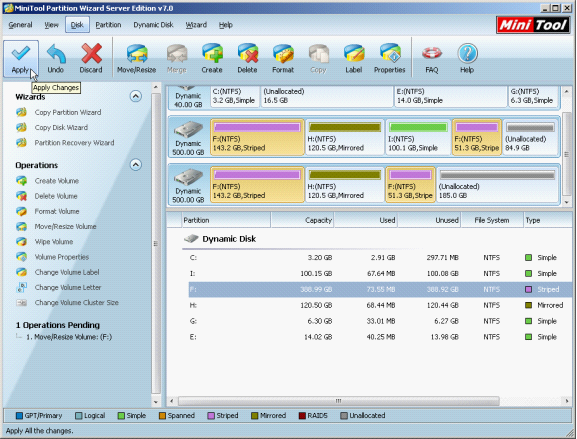
Task: Select striped F: row in partition list
Action: tap(380, 289)
